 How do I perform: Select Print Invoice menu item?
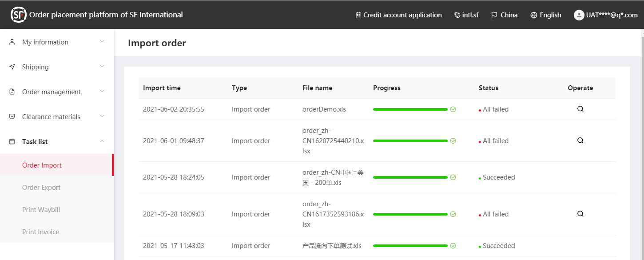(40, 232)
